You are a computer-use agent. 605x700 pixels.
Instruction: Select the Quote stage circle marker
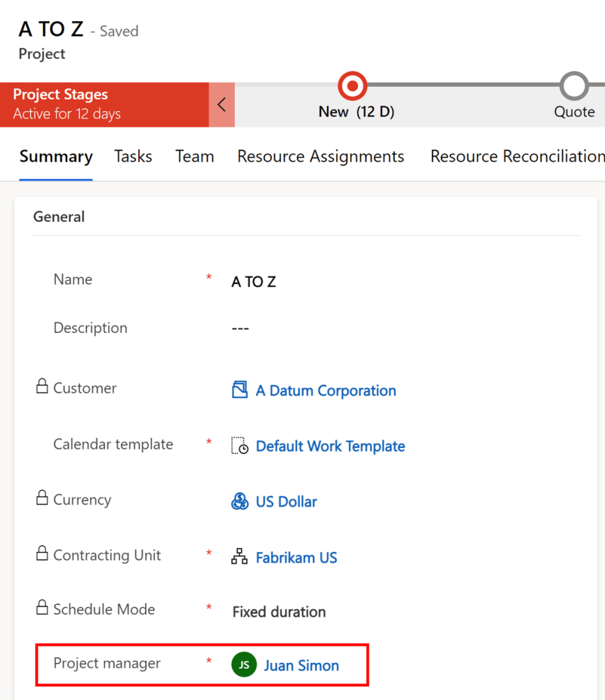(x=574, y=86)
